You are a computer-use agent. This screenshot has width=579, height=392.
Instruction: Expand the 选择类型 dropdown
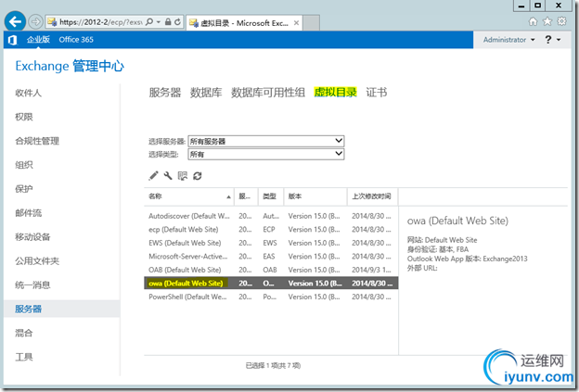(x=266, y=154)
